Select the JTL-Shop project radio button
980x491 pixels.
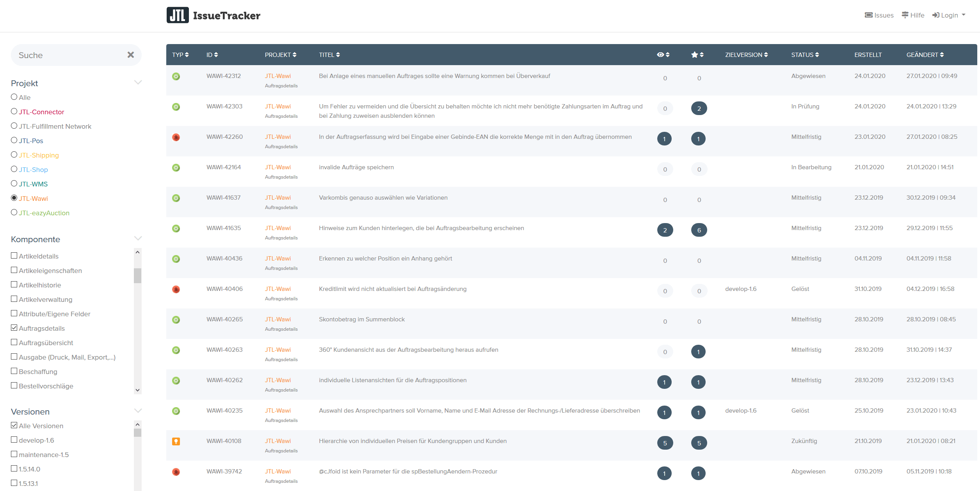pyautogui.click(x=14, y=169)
